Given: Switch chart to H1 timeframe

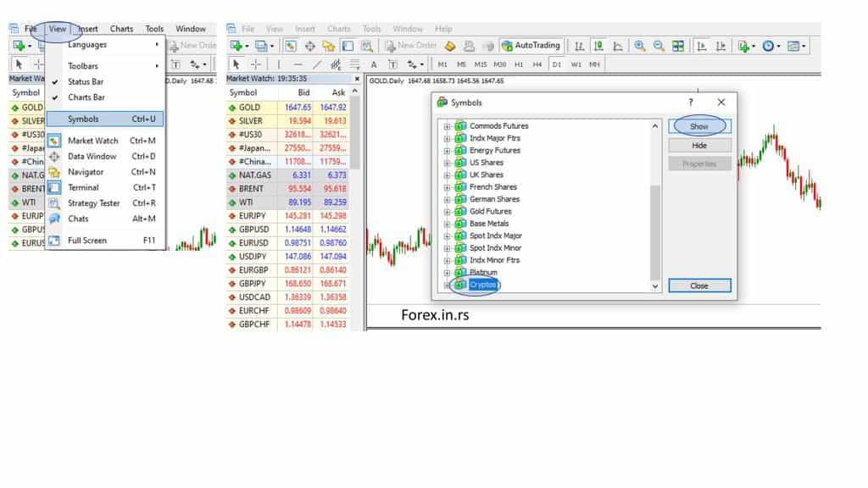Looking at the screenshot, I should pyautogui.click(x=519, y=64).
